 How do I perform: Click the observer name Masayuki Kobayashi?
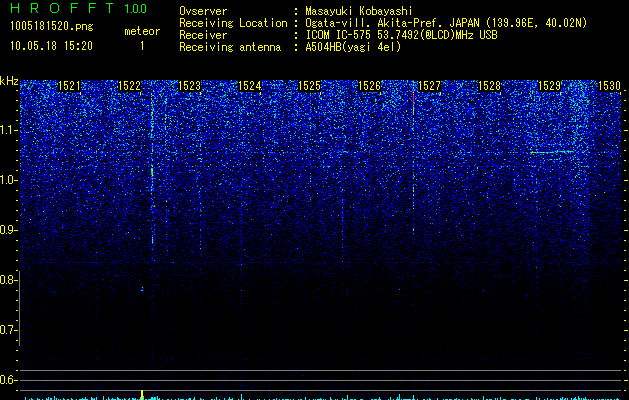pos(359,11)
